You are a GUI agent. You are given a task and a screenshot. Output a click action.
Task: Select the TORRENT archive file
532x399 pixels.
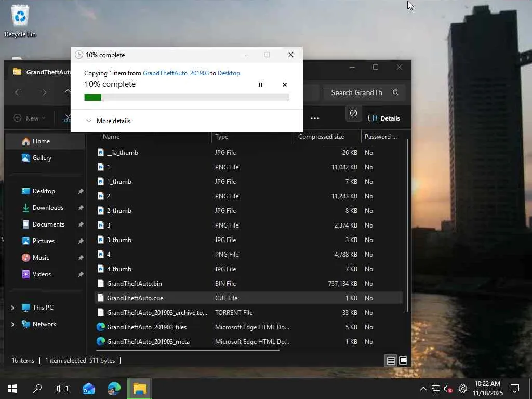click(248, 312)
